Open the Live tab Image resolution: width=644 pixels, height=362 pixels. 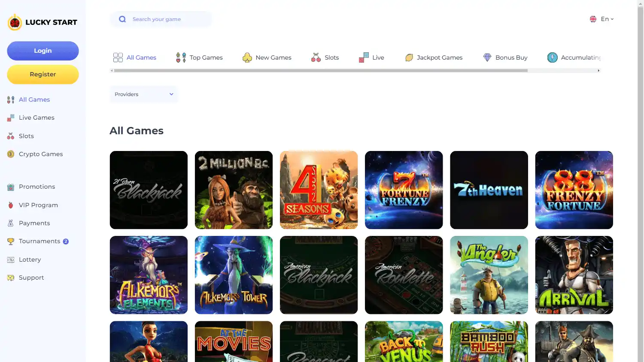[371, 57]
